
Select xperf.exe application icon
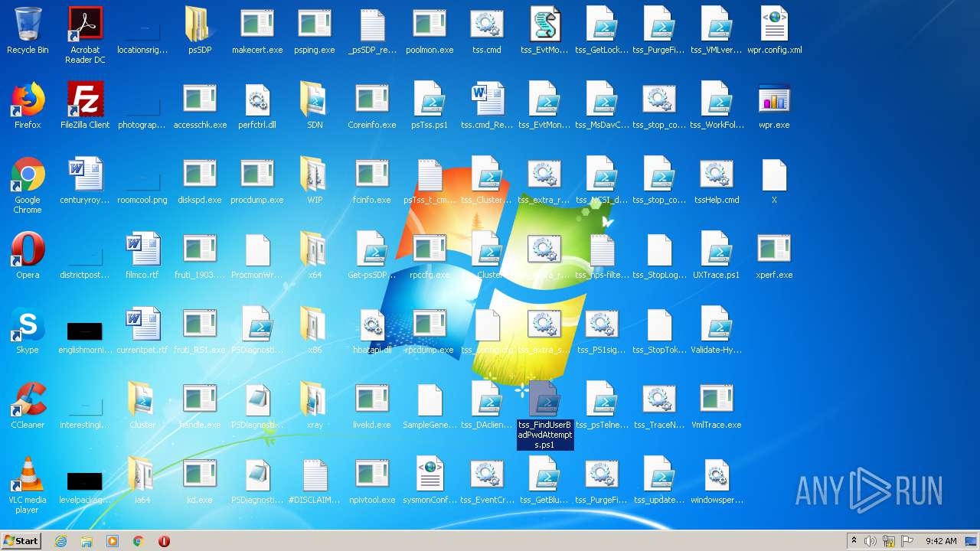[774, 256]
